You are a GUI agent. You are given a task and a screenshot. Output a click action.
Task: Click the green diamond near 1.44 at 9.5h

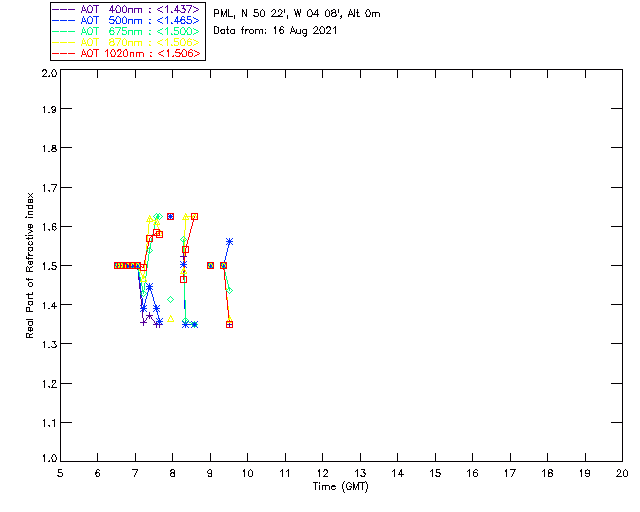click(x=229, y=291)
